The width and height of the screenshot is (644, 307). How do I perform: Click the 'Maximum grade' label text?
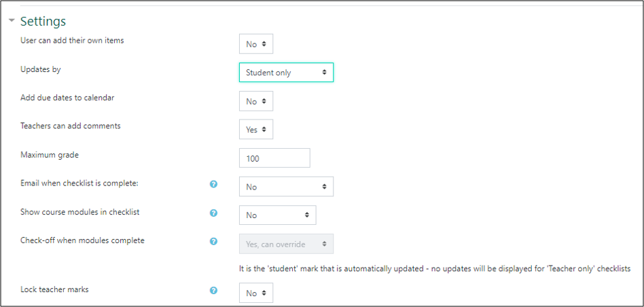coord(50,155)
